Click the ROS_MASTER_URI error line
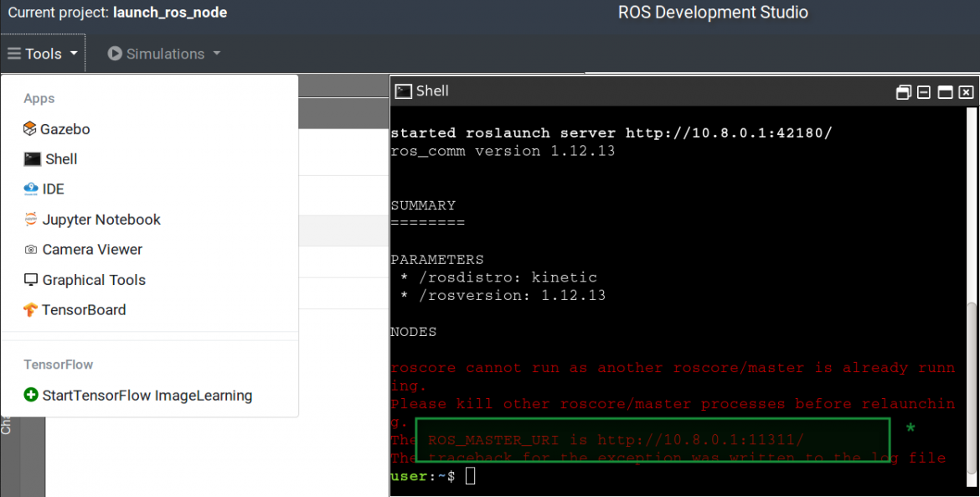This screenshot has height=497, width=980. pyautogui.click(x=597, y=440)
